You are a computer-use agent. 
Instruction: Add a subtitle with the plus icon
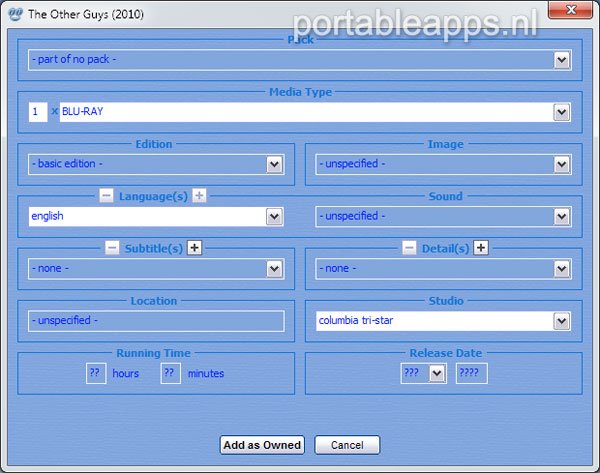click(x=195, y=248)
